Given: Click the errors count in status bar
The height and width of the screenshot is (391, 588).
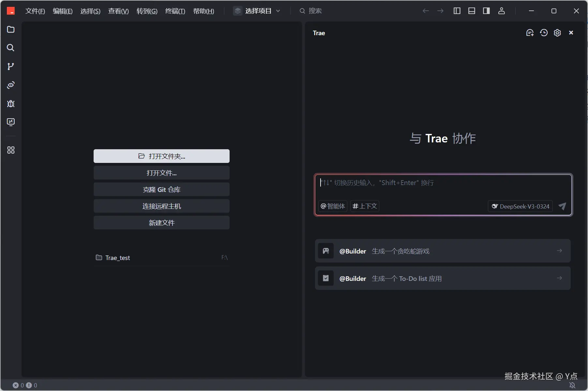Looking at the screenshot, I should pos(18,385).
